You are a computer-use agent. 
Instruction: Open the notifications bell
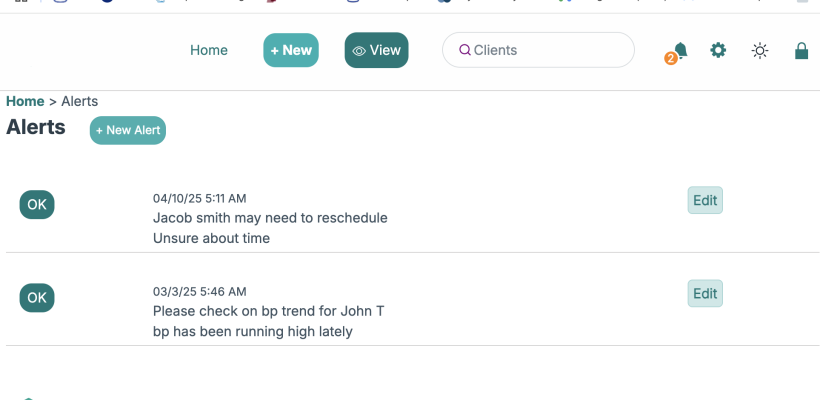(x=680, y=50)
